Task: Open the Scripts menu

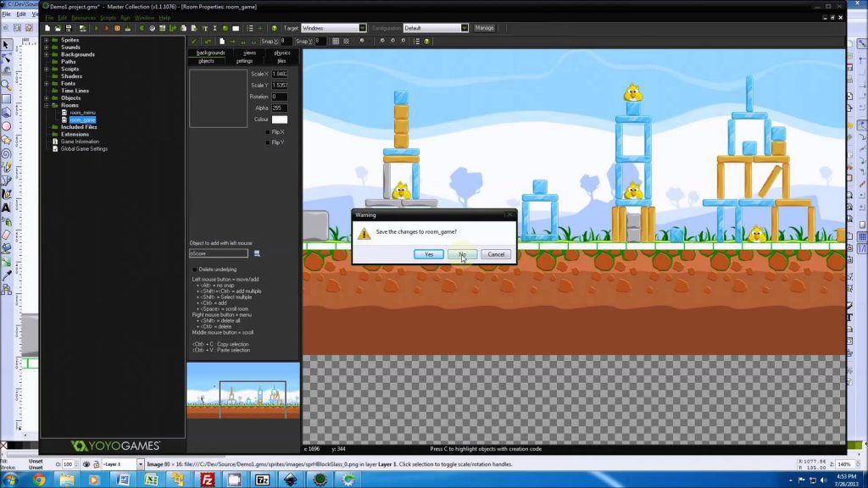Action: [108, 17]
